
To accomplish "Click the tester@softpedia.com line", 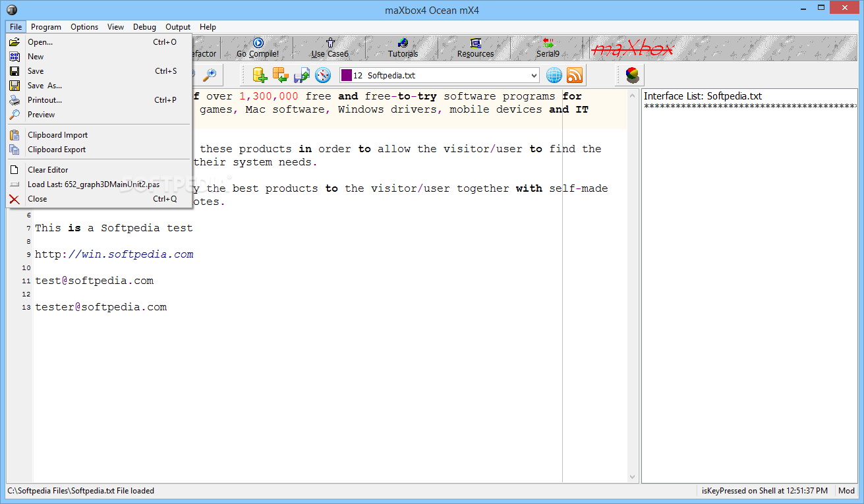I will 101,307.
